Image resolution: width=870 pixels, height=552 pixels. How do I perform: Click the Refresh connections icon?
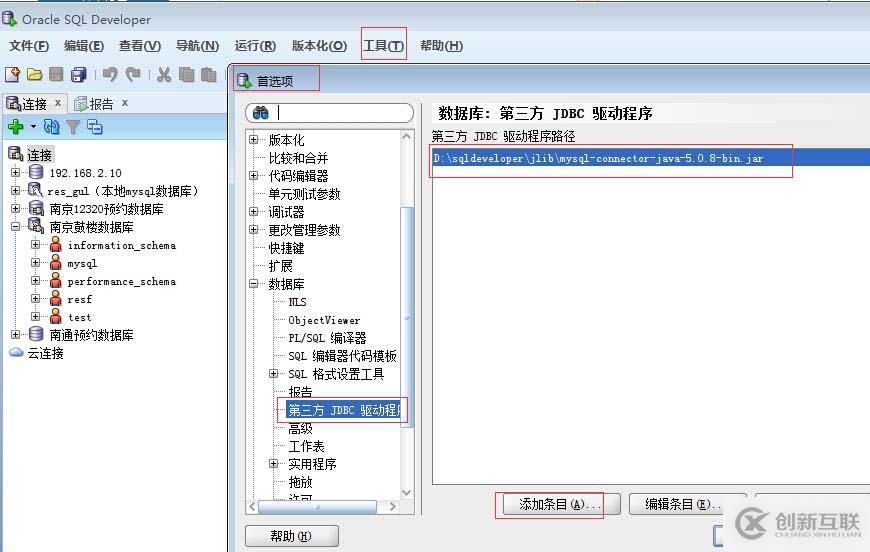pyautogui.click(x=52, y=127)
